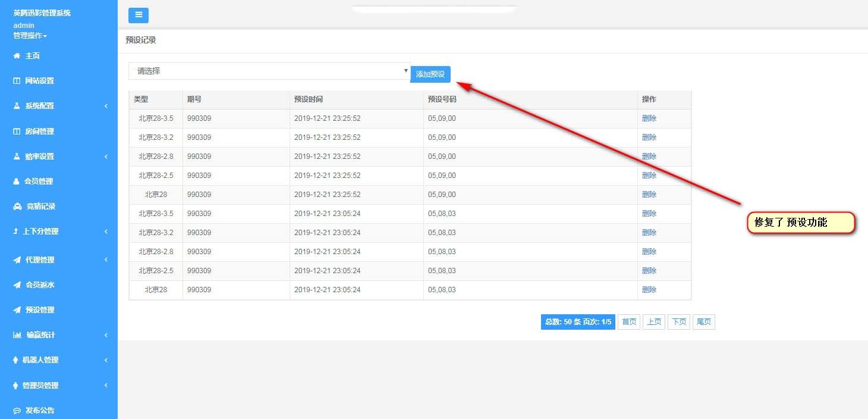The height and width of the screenshot is (419, 868).
Task: Click the user icon beside 会员管理
Action: (17, 182)
